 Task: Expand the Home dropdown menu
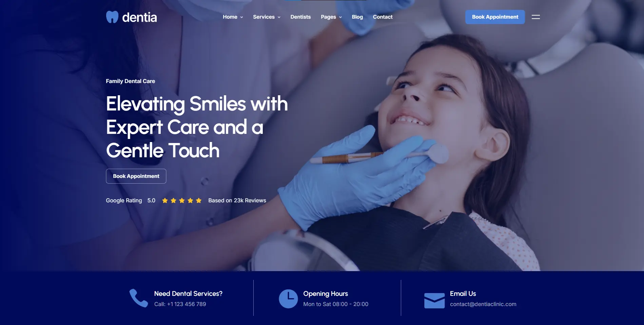[x=233, y=17]
